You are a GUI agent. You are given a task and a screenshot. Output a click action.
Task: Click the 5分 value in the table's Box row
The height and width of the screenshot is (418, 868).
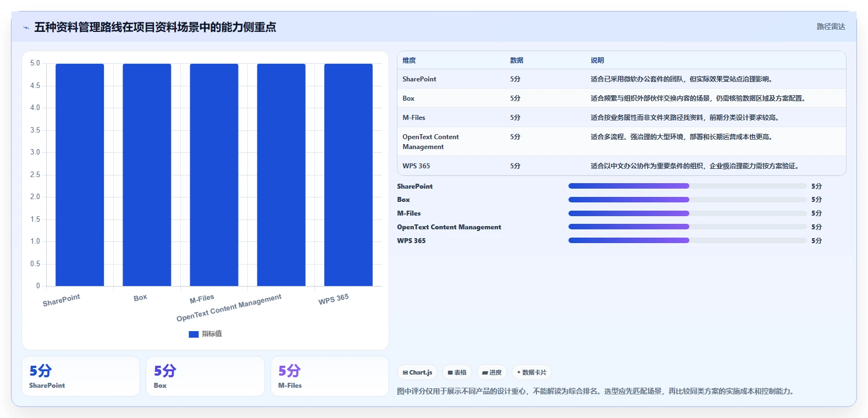click(515, 98)
